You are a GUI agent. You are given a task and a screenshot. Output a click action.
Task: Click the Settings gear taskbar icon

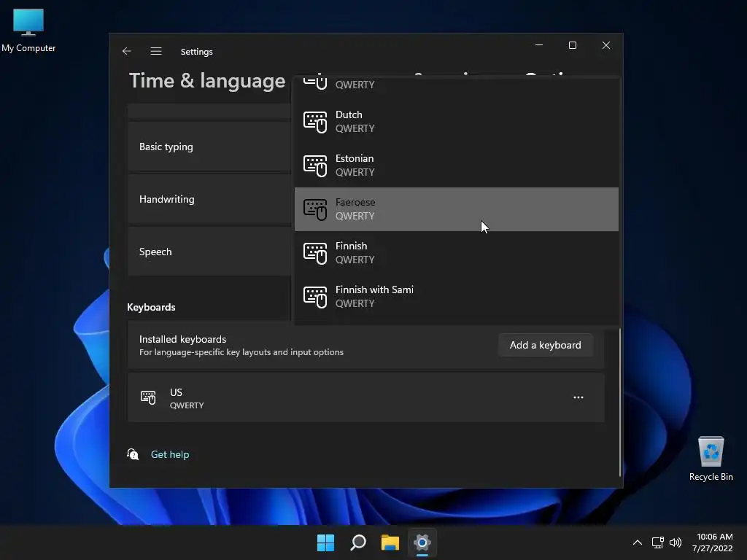(x=422, y=542)
